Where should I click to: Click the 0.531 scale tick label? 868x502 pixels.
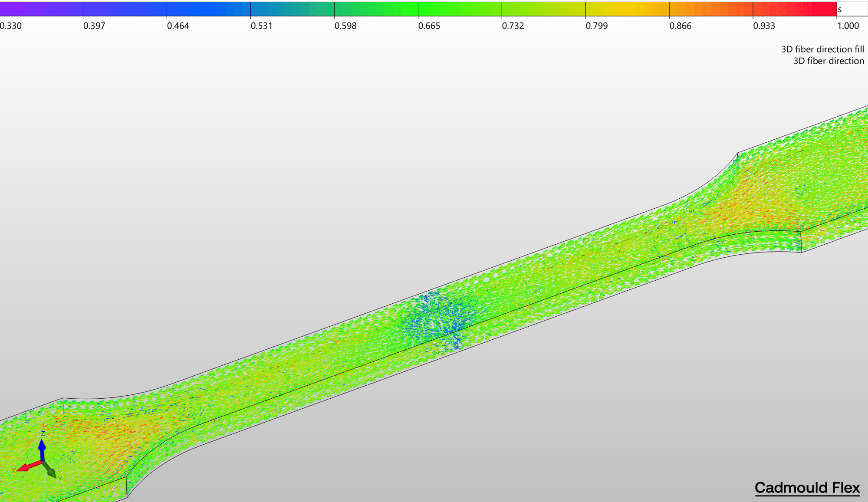pos(261,26)
